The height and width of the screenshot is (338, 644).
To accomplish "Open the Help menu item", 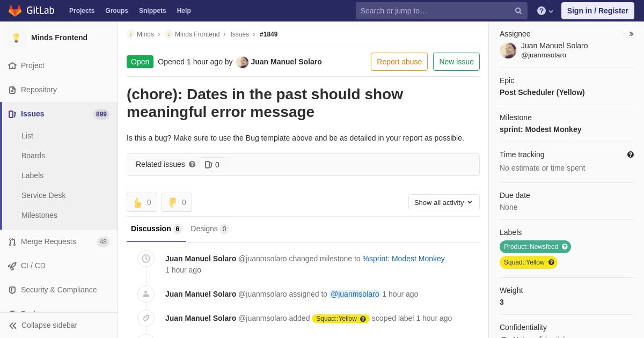I will [184, 11].
